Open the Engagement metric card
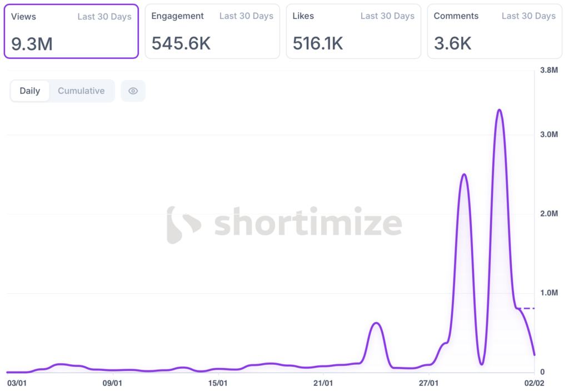 click(x=212, y=31)
